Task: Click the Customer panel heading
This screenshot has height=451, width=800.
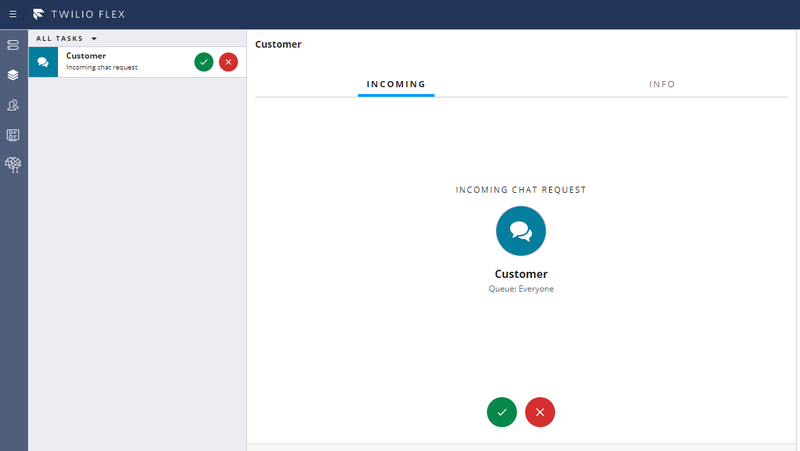Action: tap(278, 44)
